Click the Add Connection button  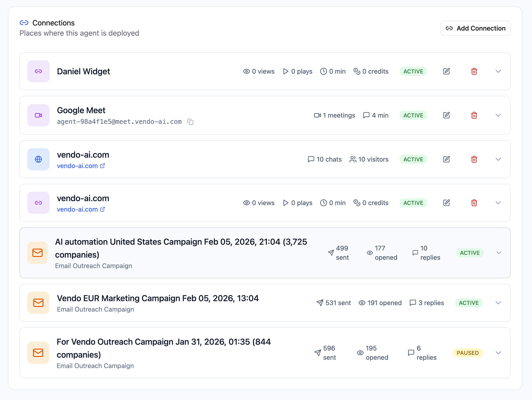[x=475, y=28]
